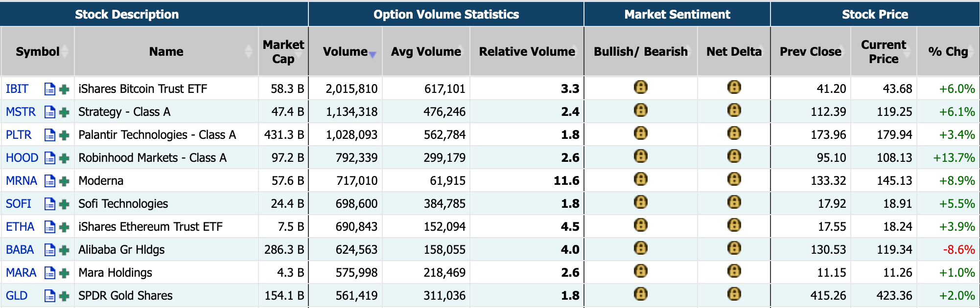Open the BABA symbol link
Screen dimensions: 980x308
tap(20, 250)
